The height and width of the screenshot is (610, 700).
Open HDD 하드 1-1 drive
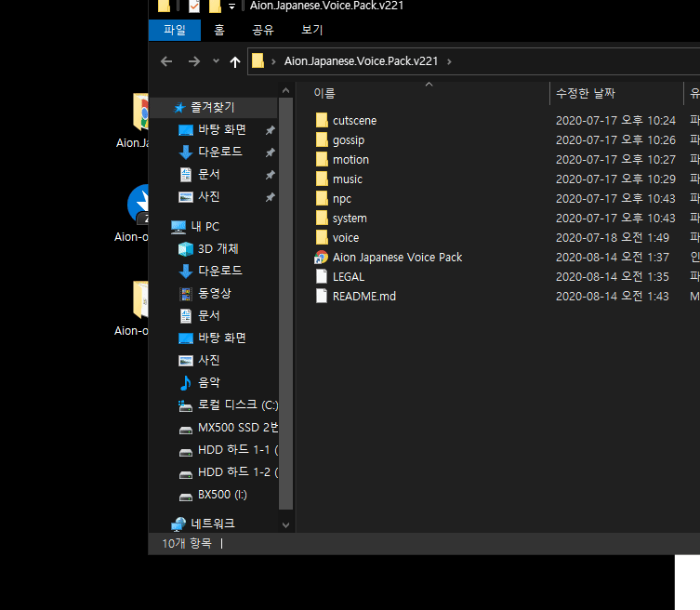point(238,450)
